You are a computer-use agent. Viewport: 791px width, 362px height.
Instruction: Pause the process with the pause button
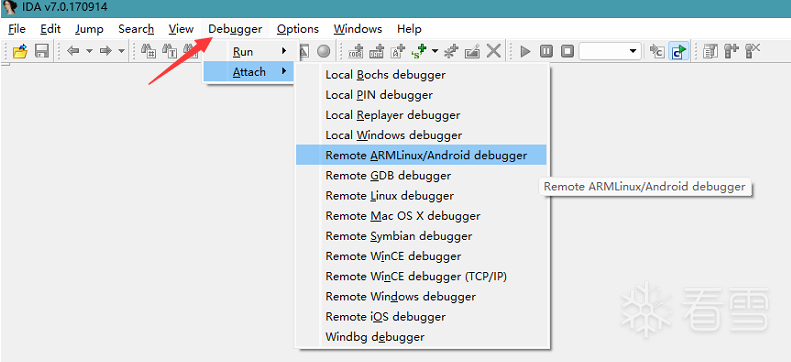click(x=546, y=51)
